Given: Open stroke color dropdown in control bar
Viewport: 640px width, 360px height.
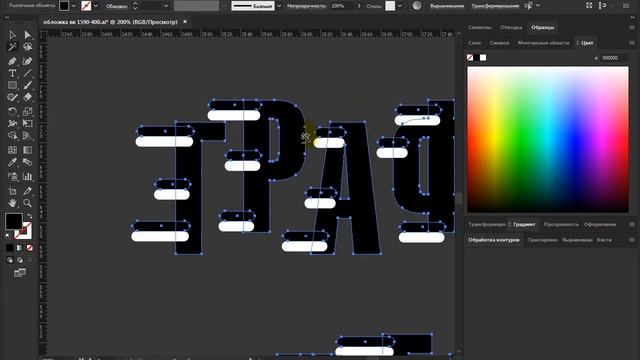Looking at the screenshot, I should (96, 6).
